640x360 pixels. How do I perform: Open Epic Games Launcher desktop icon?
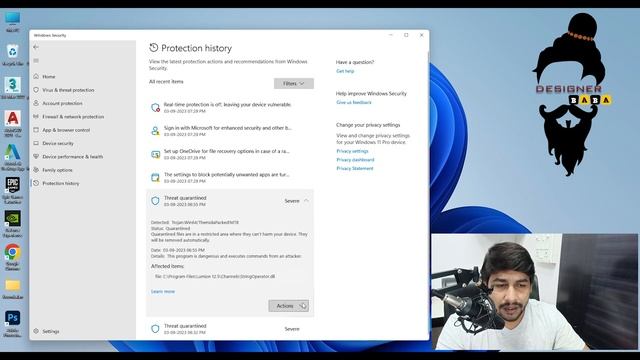click(x=13, y=190)
